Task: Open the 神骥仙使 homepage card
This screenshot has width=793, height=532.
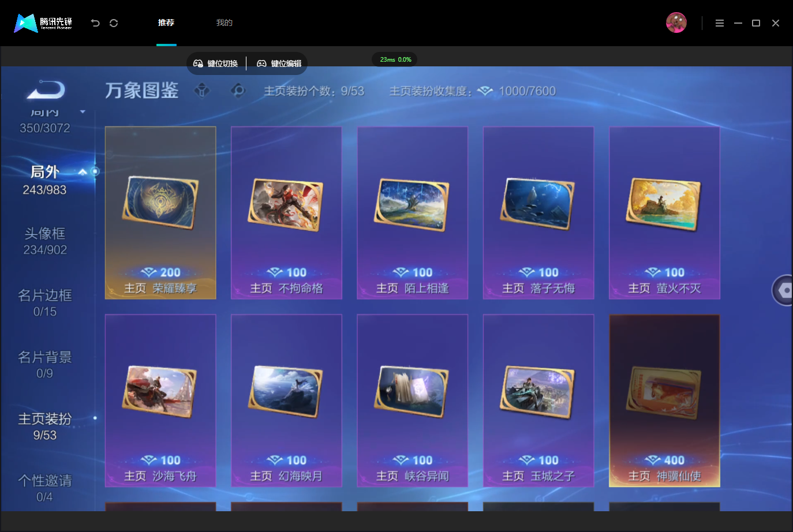Action: click(664, 400)
